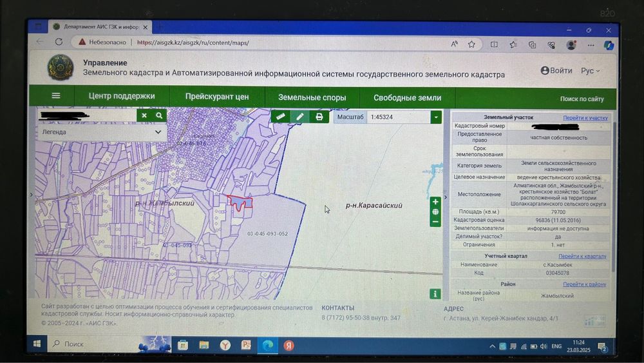Click the area value 79700
This screenshot has height=363, width=644.
click(558, 211)
